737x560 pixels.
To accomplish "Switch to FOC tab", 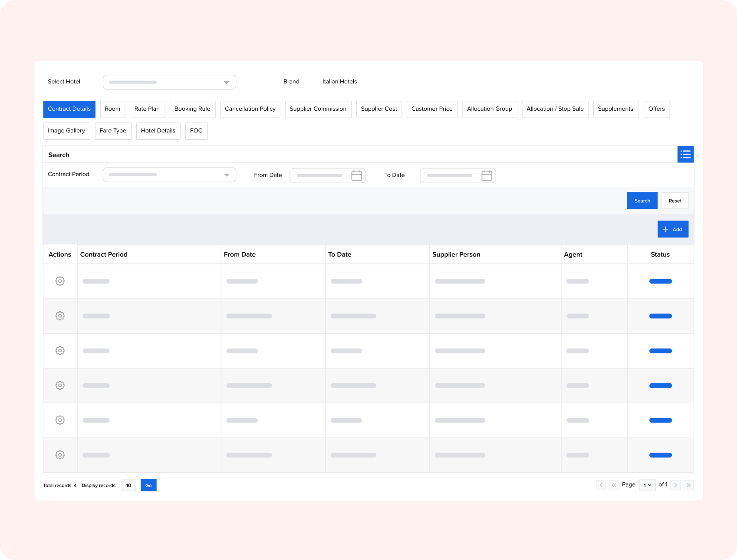I will click(x=196, y=131).
